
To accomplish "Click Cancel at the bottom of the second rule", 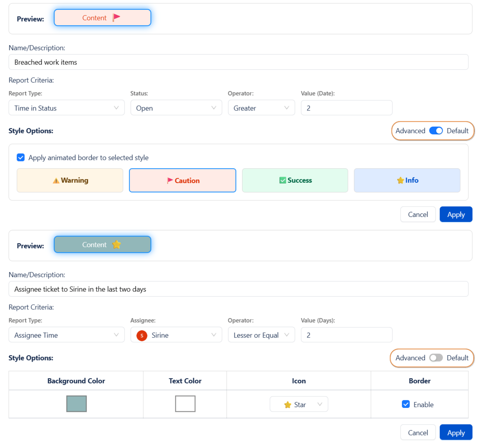I will (418, 432).
